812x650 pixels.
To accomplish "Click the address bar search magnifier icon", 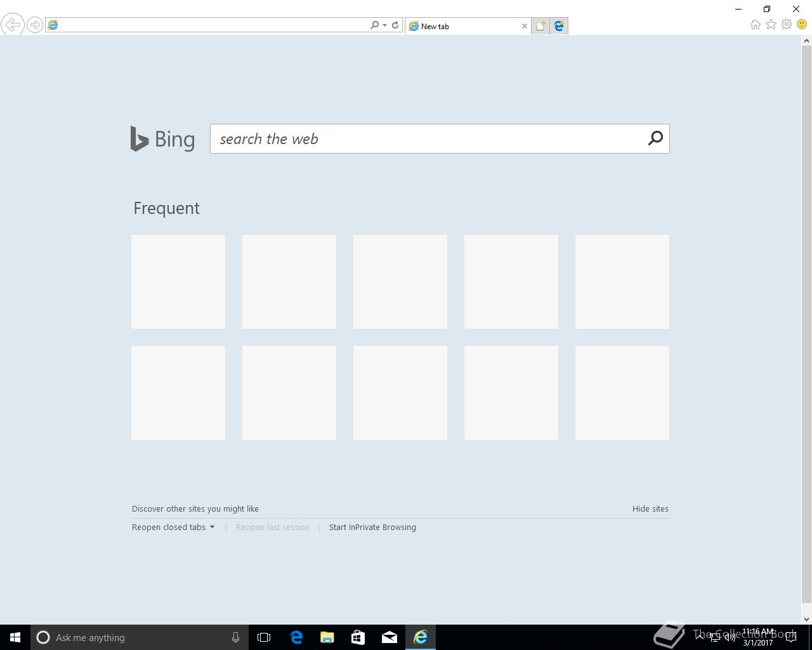I will [374, 25].
